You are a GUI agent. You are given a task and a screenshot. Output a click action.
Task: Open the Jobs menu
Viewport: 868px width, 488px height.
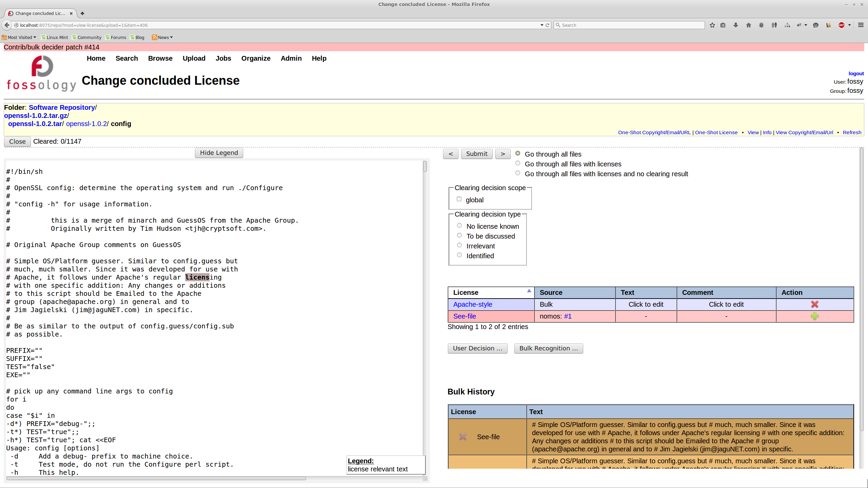point(223,58)
